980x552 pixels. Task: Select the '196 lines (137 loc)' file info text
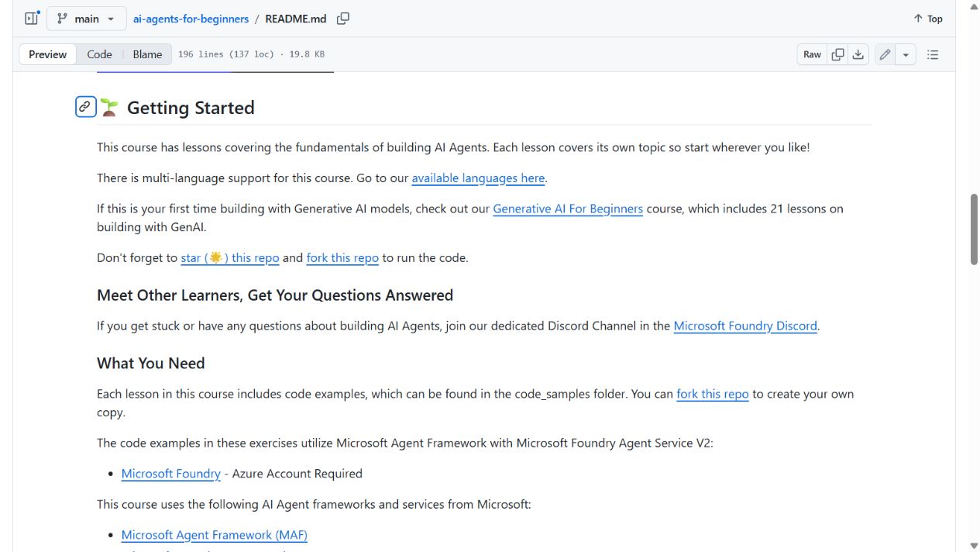(225, 54)
